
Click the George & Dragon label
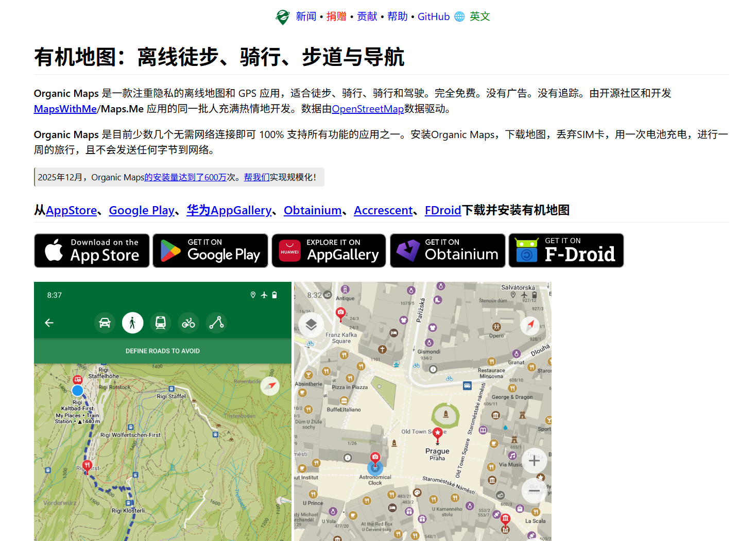click(x=512, y=397)
